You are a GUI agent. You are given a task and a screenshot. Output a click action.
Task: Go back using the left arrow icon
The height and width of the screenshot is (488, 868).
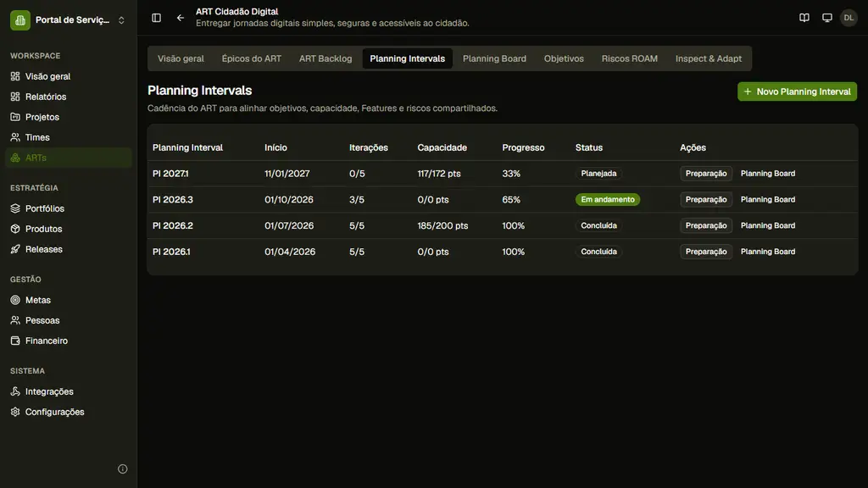point(181,18)
